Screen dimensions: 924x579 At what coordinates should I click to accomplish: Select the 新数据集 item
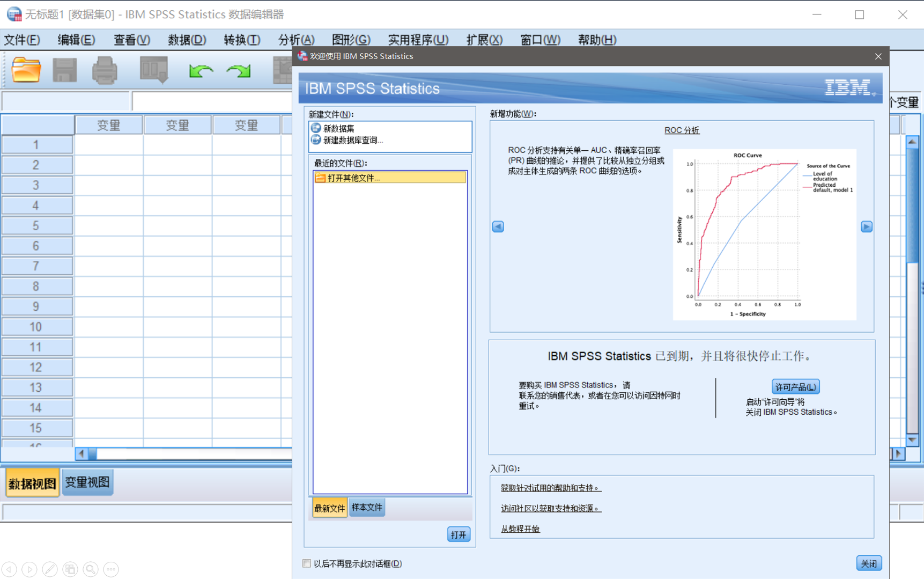click(x=339, y=128)
